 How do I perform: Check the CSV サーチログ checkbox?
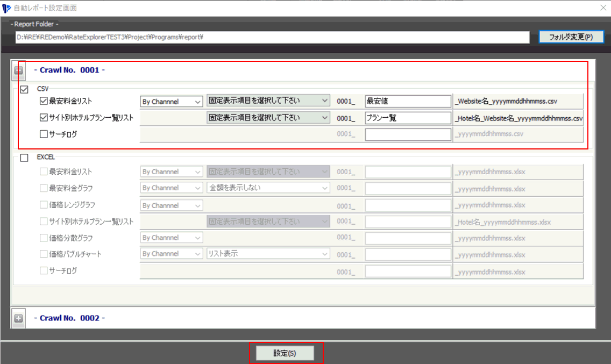[44, 134]
